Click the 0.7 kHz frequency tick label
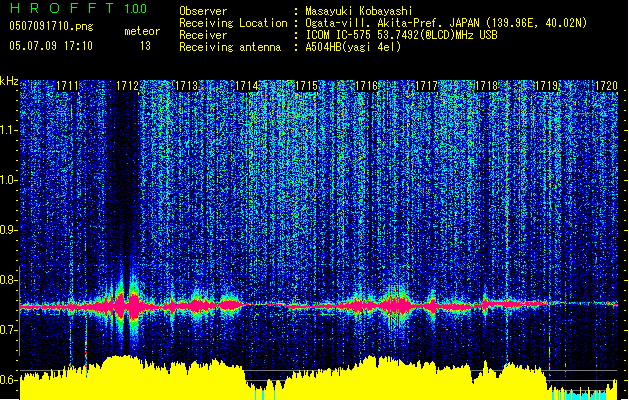This screenshot has height=400, width=629. coord(8,330)
